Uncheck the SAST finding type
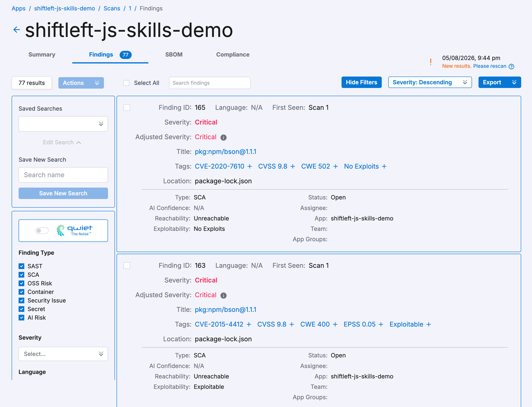 (x=22, y=266)
